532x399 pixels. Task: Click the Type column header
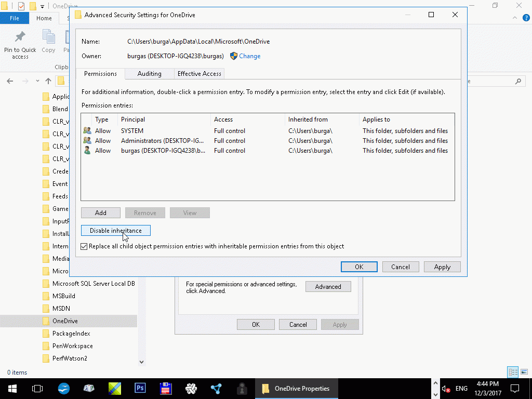pyautogui.click(x=104, y=119)
